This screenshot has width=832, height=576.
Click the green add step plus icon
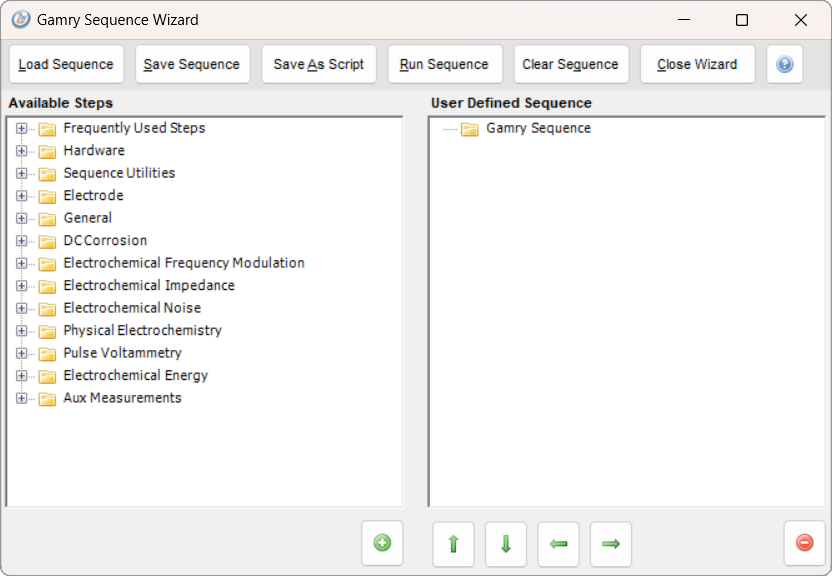[x=382, y=543]
